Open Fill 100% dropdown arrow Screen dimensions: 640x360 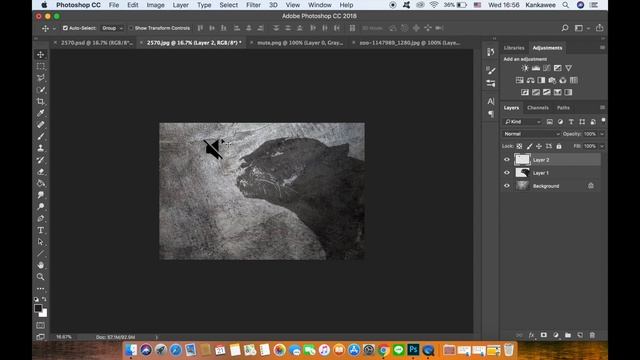tap(602, 146)
